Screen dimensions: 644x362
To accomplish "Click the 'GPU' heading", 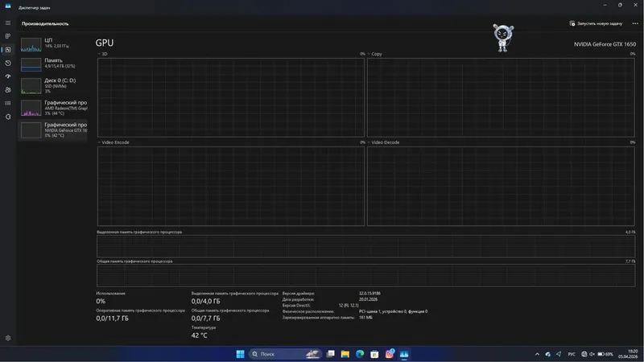I will click(x=105, y=43).
